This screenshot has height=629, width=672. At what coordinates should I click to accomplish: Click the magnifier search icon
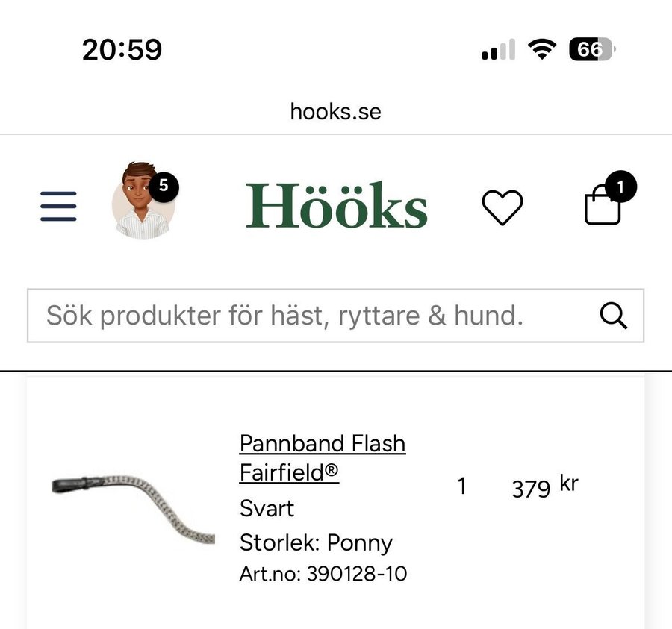(613, 316)
